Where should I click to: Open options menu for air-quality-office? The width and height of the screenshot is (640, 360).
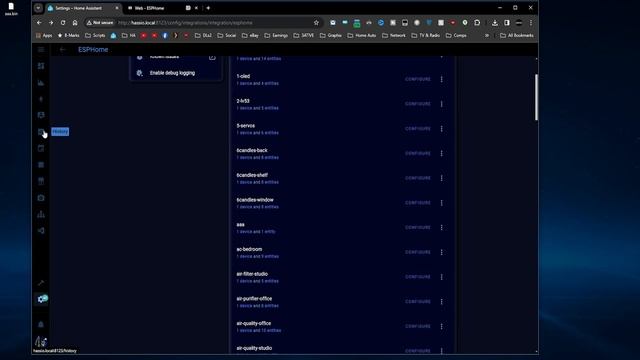442,326
